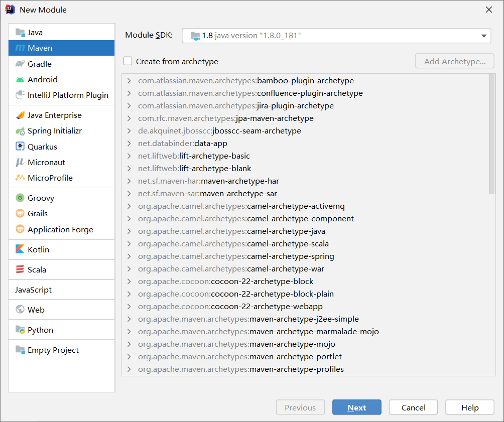Click the Add Archetype button

[x=454, y=61]
